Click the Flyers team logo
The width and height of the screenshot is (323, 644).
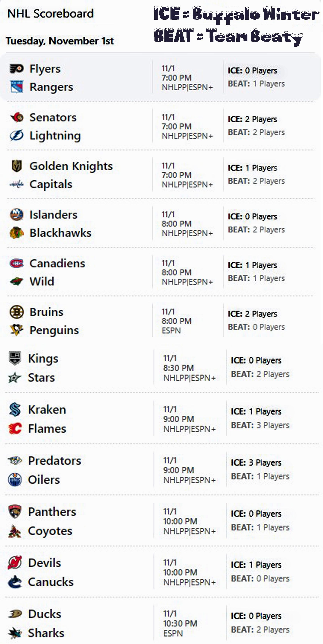coord(17,69)
